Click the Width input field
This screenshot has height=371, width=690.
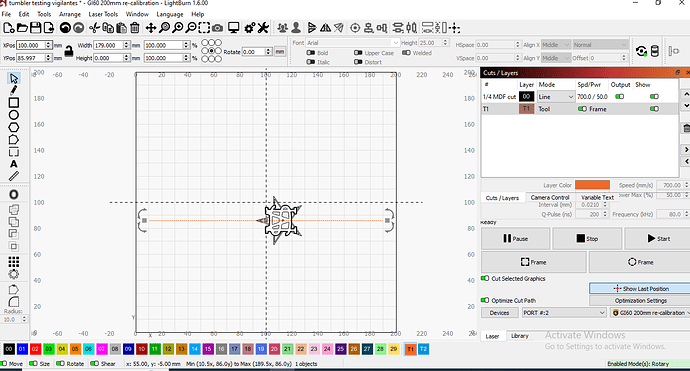pos(108,45)
